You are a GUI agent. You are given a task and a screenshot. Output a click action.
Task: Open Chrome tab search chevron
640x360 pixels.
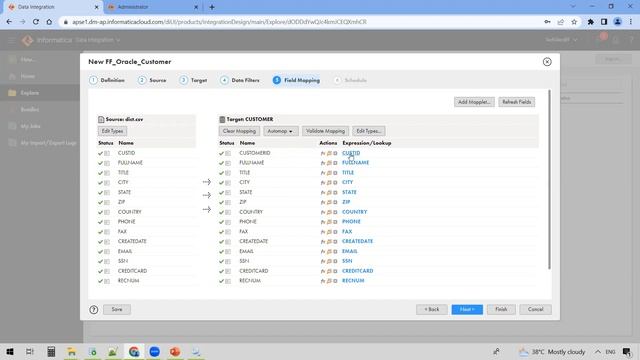[573, 7]
